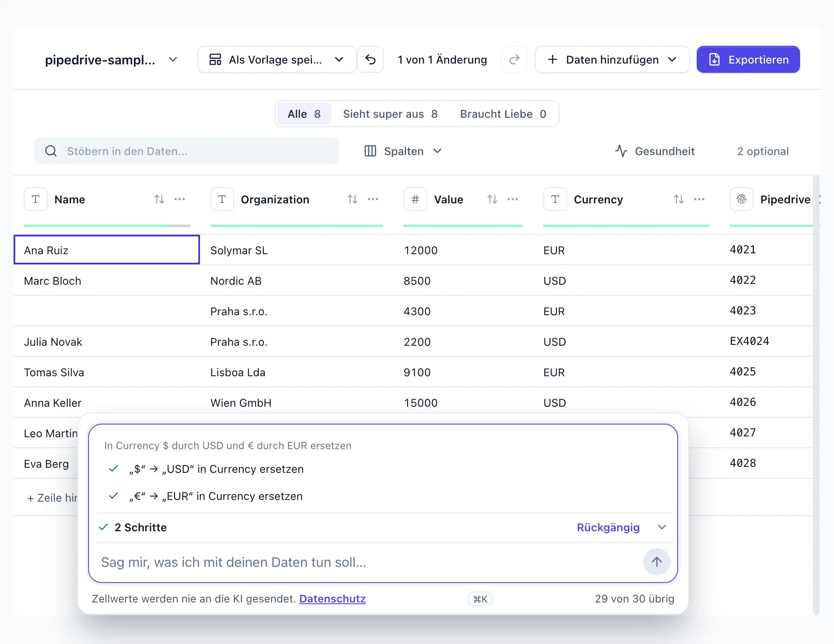The image size is (834, 644).
Task: Select the Ana Ruiz cell
Action: (107, 250)
